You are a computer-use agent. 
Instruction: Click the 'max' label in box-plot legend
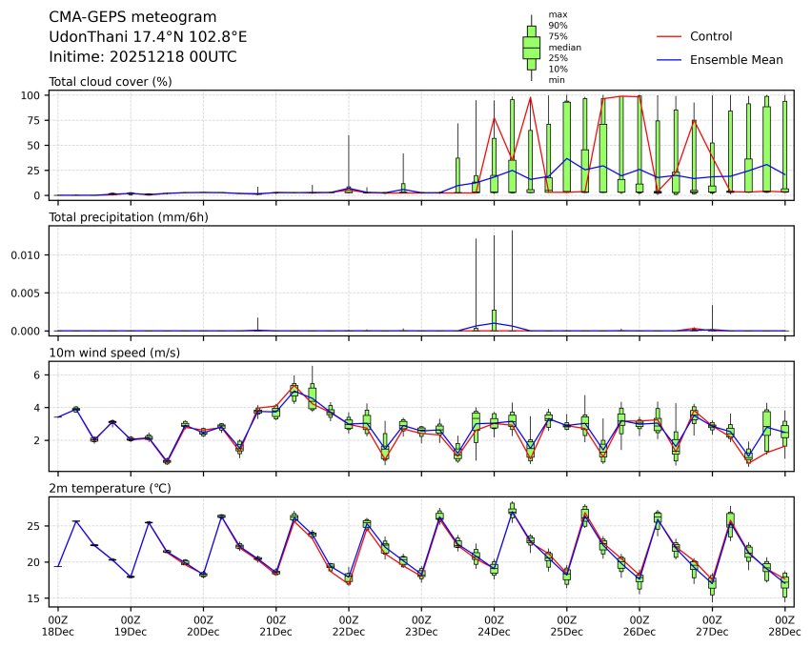[x=558, y=14]
